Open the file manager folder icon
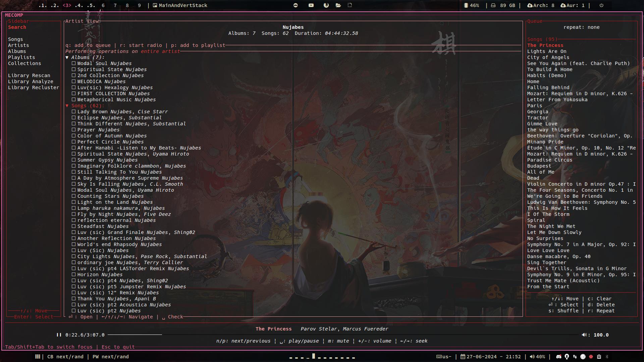 pyautogui.click(x=338, y=5)
